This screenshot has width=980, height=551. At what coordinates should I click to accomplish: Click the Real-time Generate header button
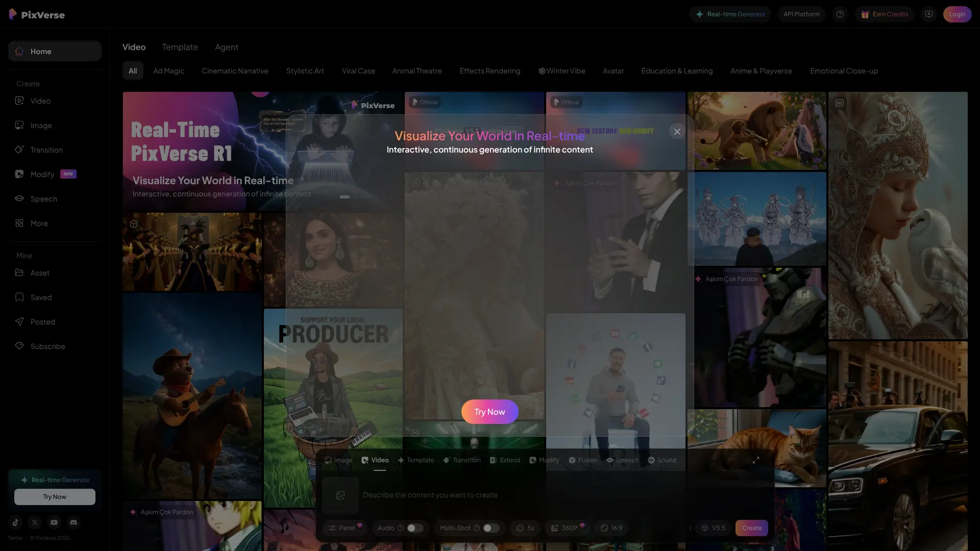[x=730, y=14]
